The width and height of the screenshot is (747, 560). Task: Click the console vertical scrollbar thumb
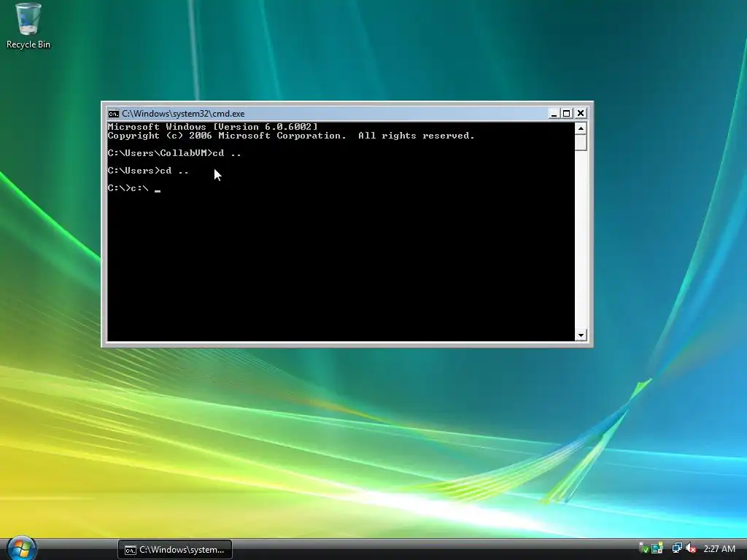point(581,143)
